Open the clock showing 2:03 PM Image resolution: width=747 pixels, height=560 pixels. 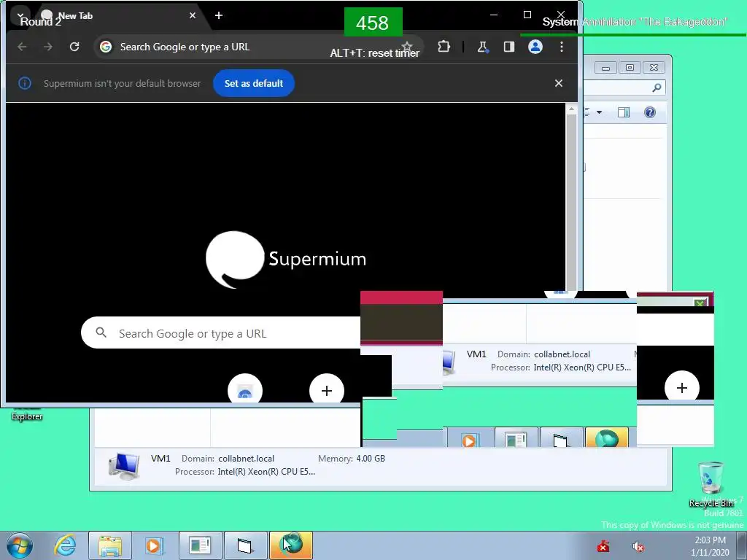[x=710, y=545]
